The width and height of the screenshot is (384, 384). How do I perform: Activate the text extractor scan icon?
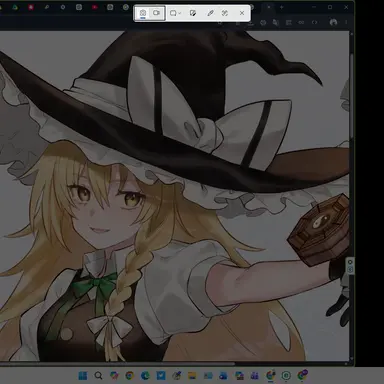coord(225,13)
